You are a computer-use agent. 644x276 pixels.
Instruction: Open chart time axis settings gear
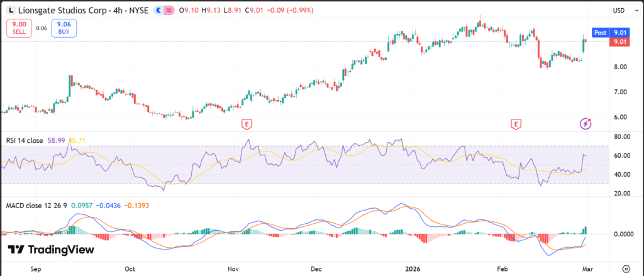click(626, 267)
